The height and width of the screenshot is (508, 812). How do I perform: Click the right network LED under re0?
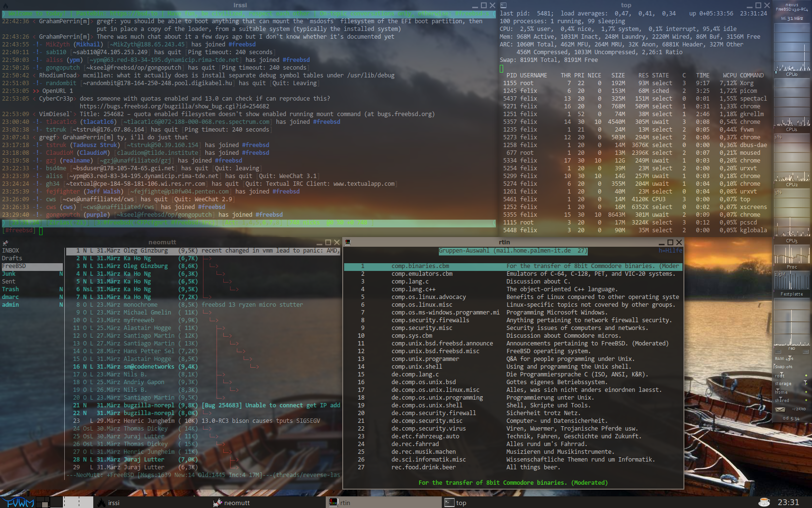tap(806, 352)
